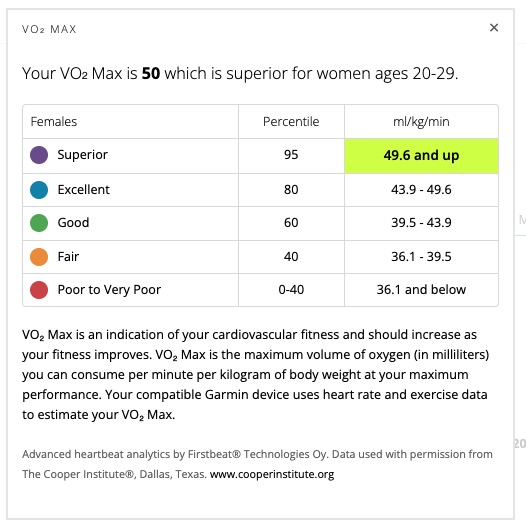Click the blue Excellent color dot

pyautogui.click(x=39, y=190)
